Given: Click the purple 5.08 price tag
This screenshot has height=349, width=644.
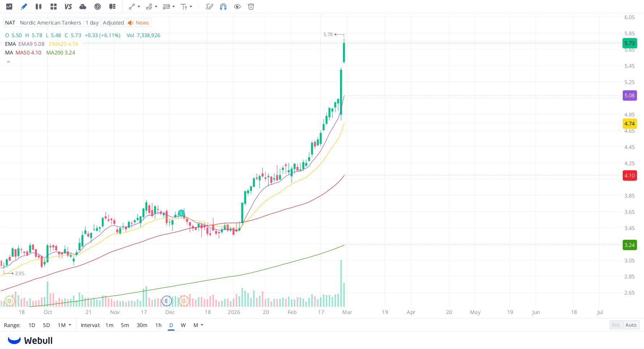Looking at the screenshot, I should [630, 96].
